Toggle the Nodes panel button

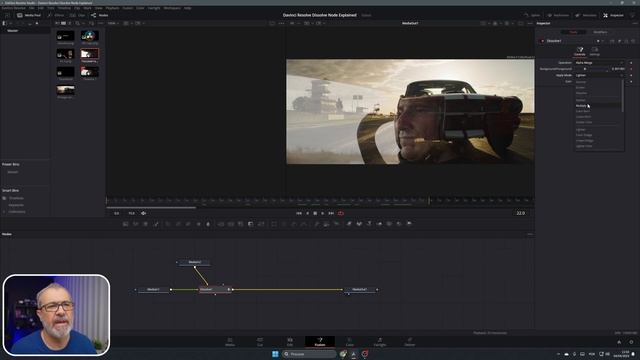tap(100, 15)
